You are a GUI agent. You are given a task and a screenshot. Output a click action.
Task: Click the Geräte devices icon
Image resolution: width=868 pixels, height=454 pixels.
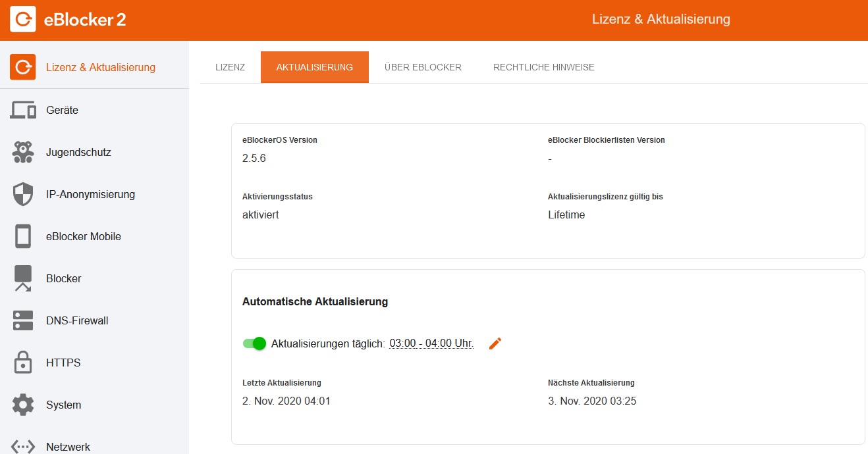[x=23, y=110]
